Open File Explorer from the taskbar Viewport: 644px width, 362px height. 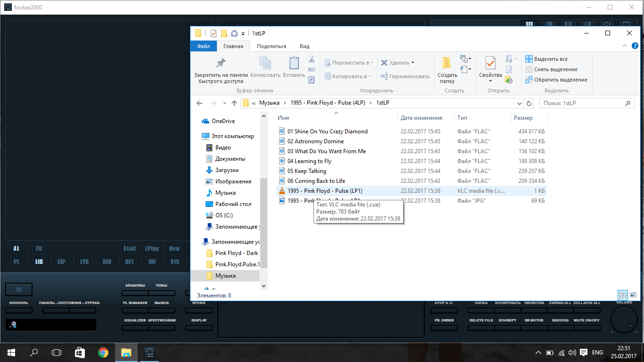pyautogui.click(x=126, y=352)
